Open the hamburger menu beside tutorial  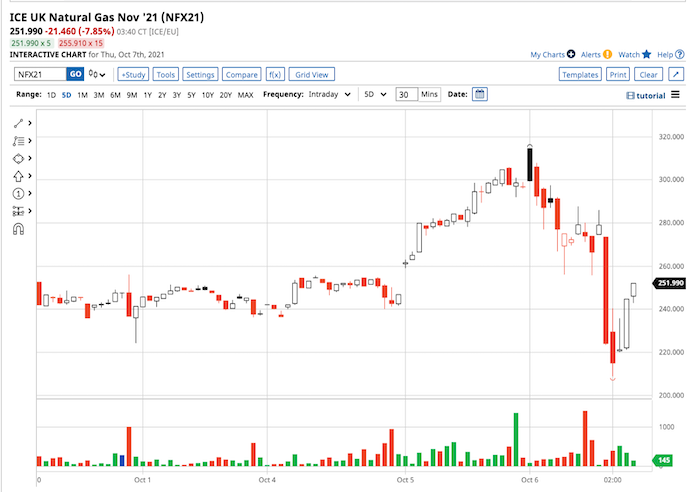(675, 94)
